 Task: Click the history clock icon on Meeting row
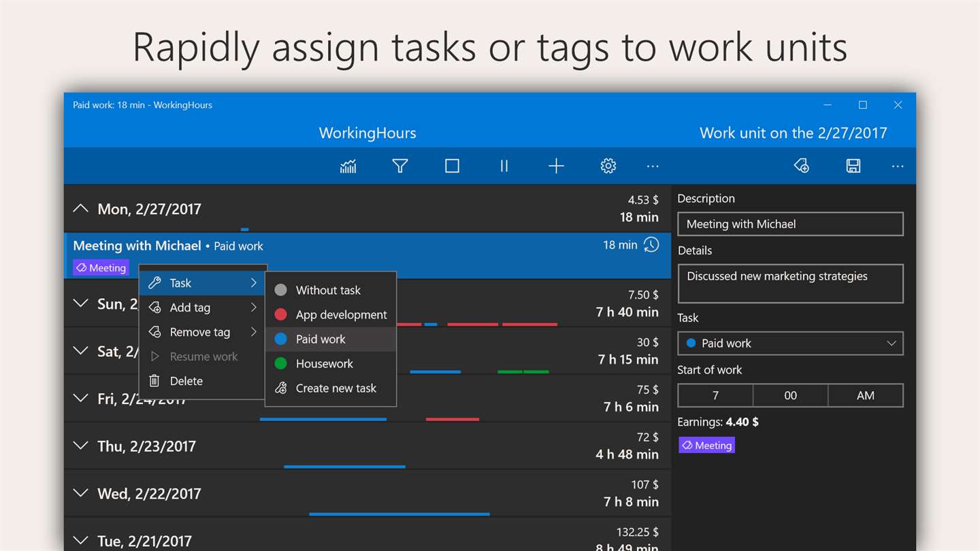click(x=651, y=245)
